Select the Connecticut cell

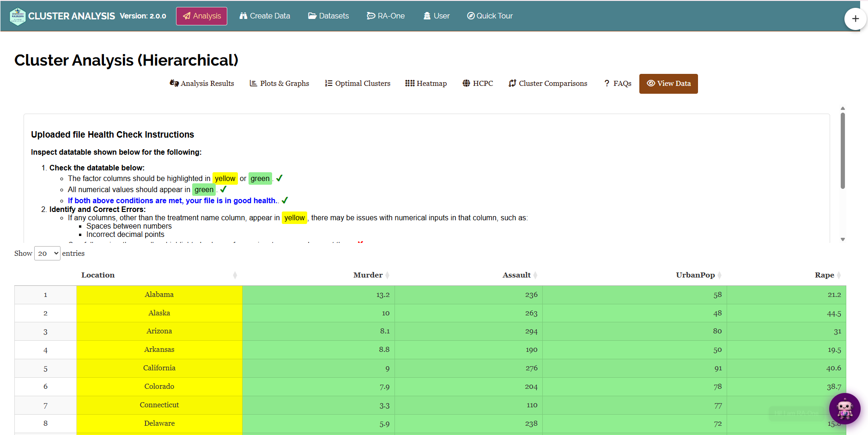click(159, 405)
